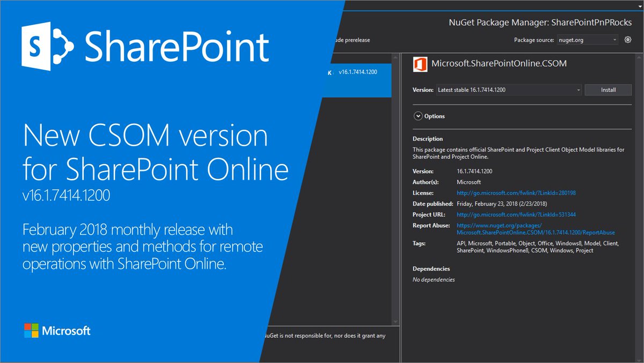
Task: Open the License fwlink 280198 URL
Action: pyautogui.click(x=516, y=193)
